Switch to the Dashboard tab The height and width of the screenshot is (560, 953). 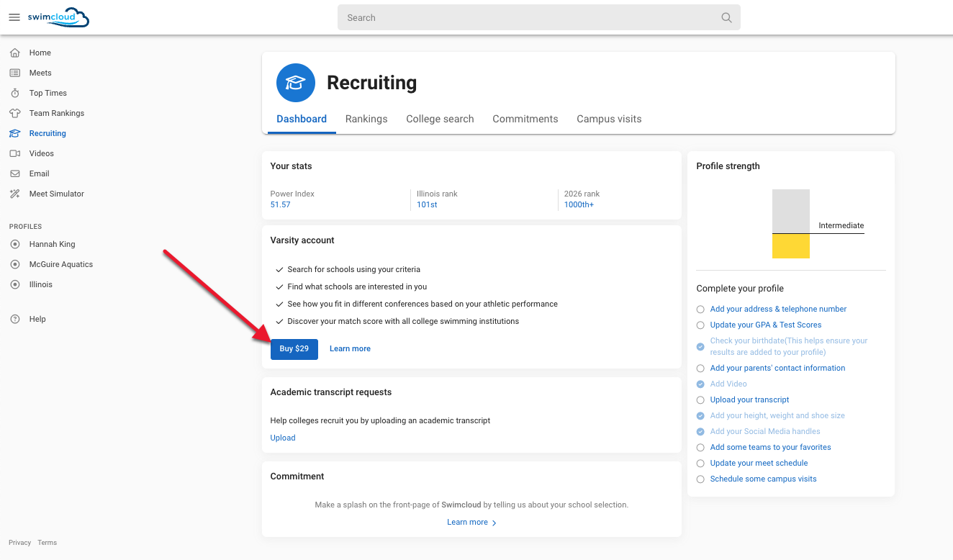point(302,119)
